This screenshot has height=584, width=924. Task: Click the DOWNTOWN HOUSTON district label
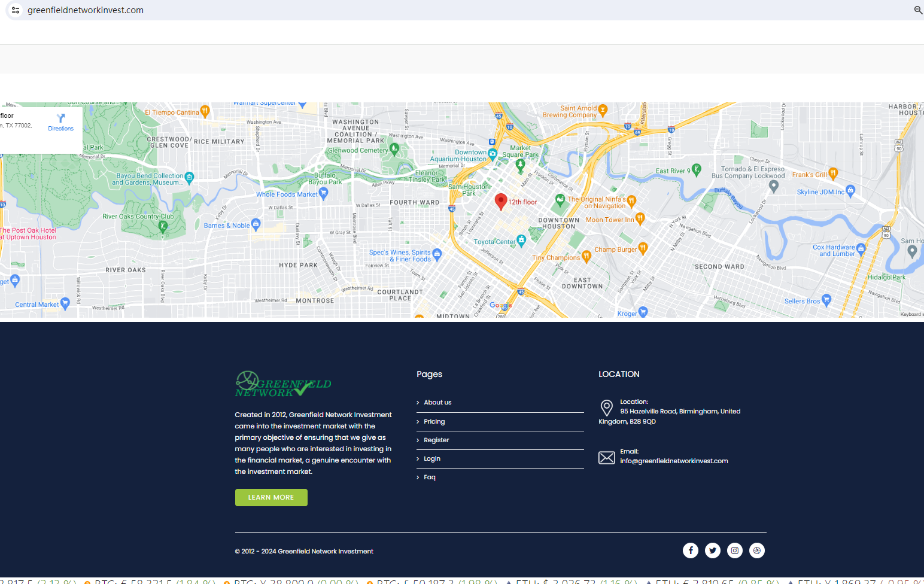pos(559,223)
